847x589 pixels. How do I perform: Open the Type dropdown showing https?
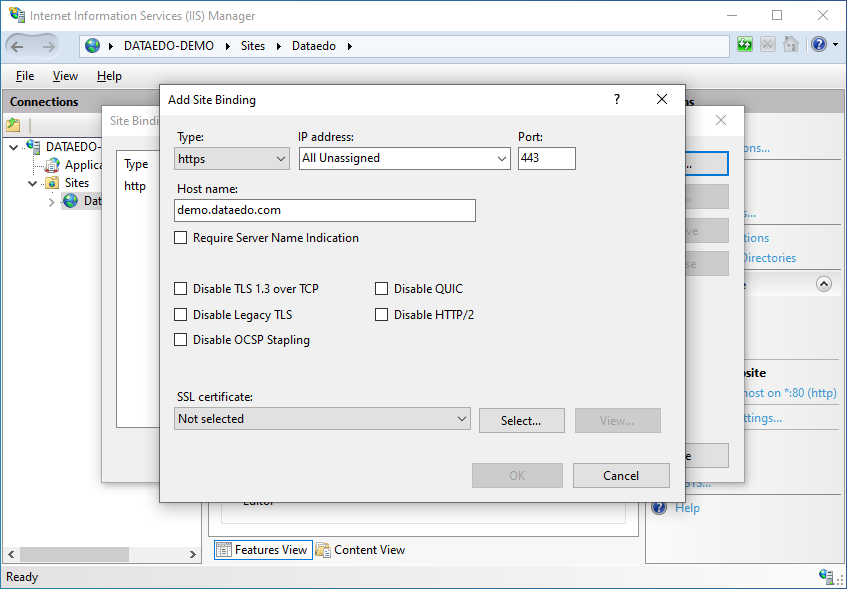[232, 158]
